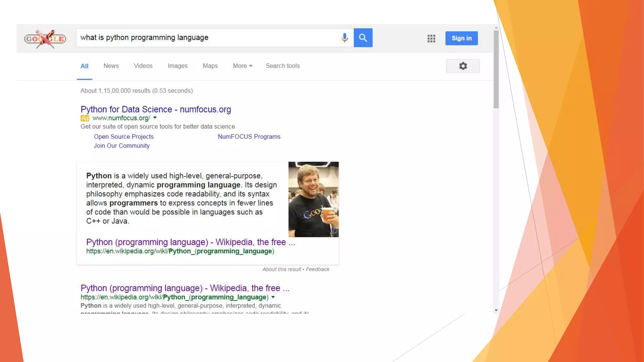The width and height of the screenshot is (644, 362).
Task: Click the Ad badge beside numfocus URL
Action: pyautogui.click(x=85, y=118)
